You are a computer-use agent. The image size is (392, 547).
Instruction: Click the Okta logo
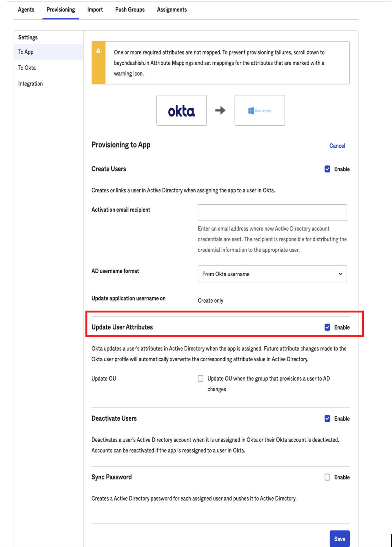tap(181, 111)
